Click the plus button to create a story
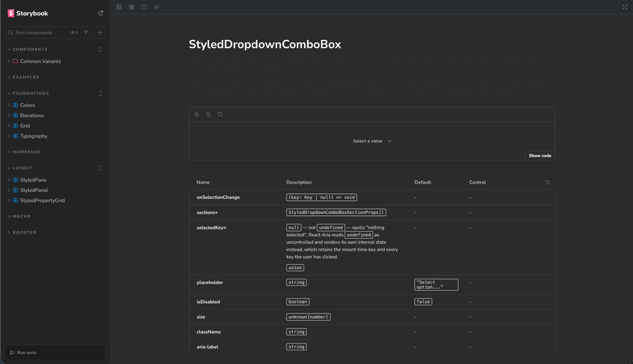633x364 pixels. tap(100, 33)
